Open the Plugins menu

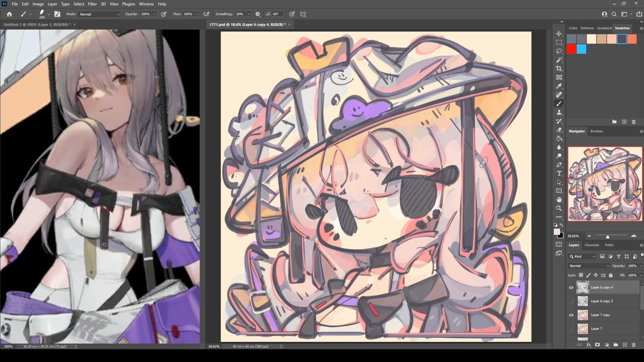click(128, 4)
